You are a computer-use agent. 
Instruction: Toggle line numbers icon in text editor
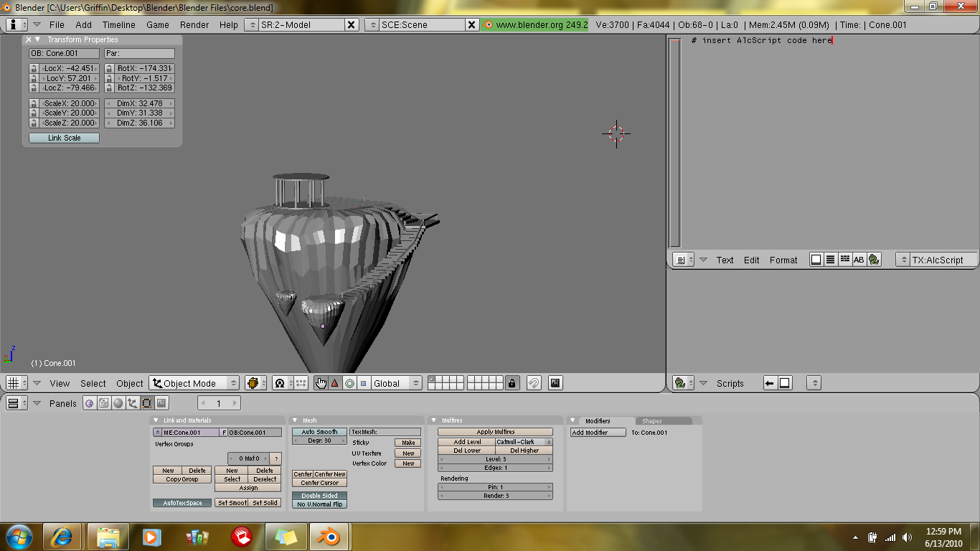tap(830, 260)
